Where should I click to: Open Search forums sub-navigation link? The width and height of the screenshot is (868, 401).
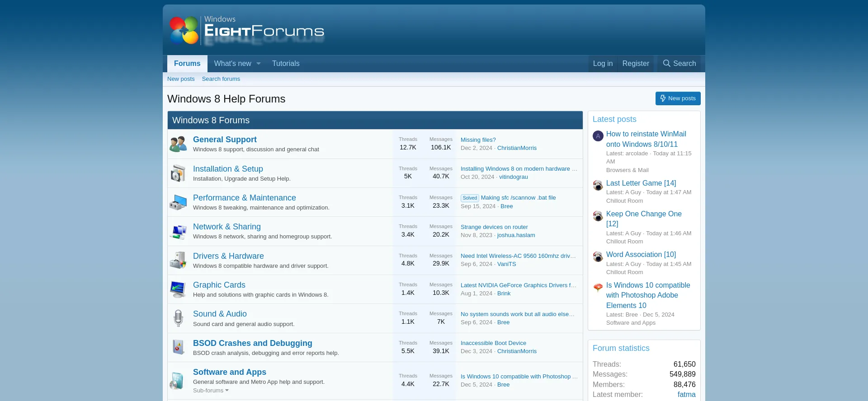tap(221, 79)
